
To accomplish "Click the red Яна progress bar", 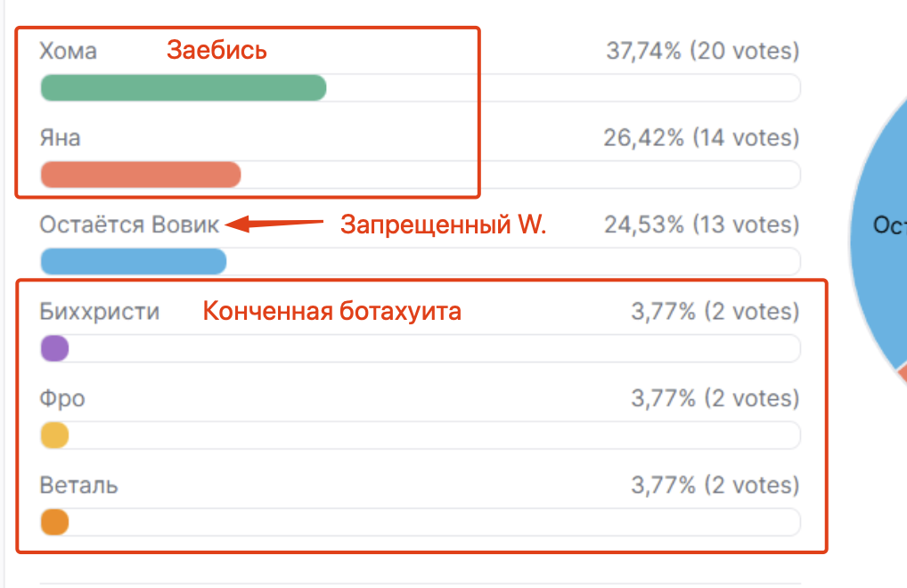I will point(141,175).
